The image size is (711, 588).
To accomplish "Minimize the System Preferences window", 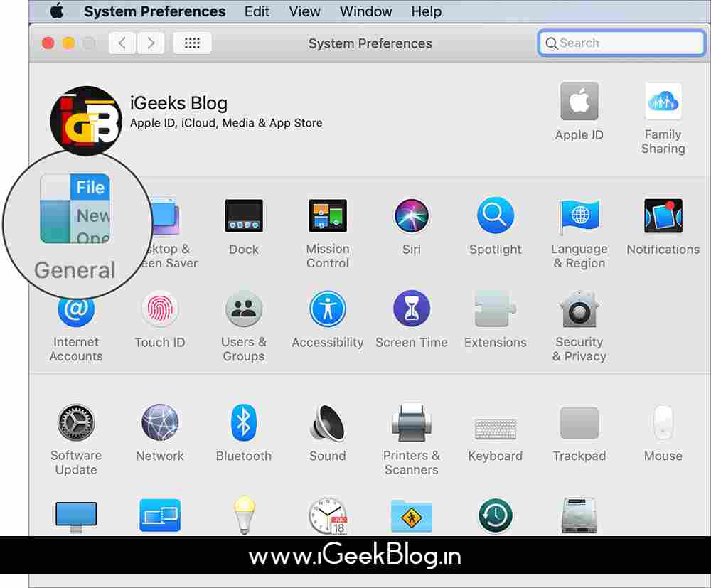I will (68, 43).
